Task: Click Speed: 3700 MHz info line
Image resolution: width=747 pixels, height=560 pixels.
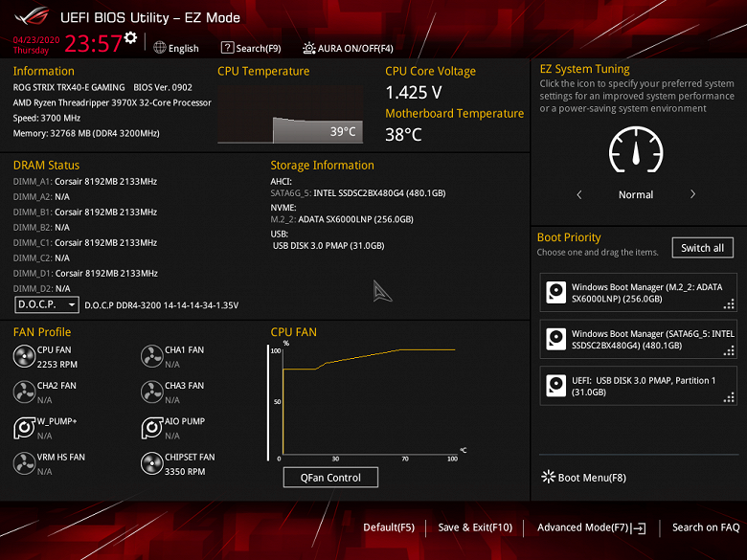Action: 47,118
